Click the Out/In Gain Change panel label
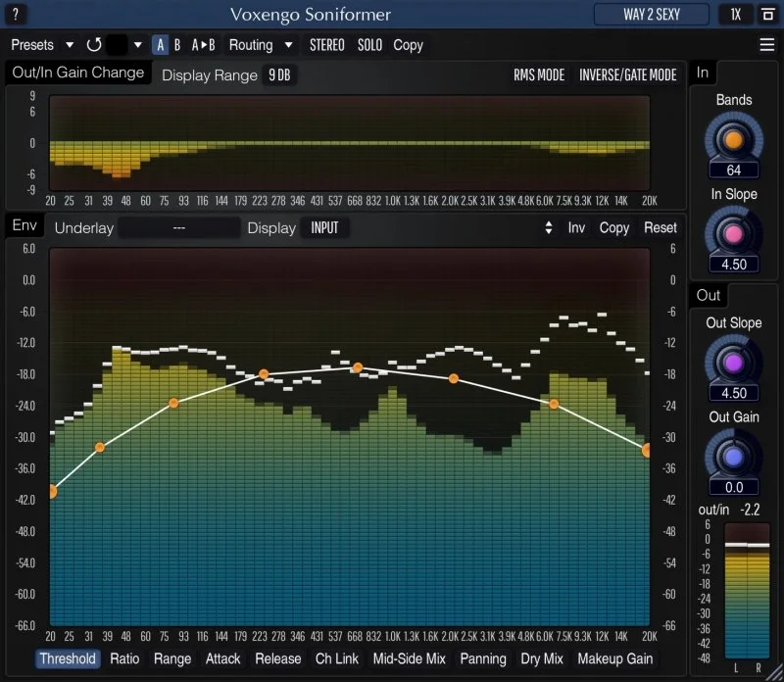The image size is (784, 682). pos(78,73)
